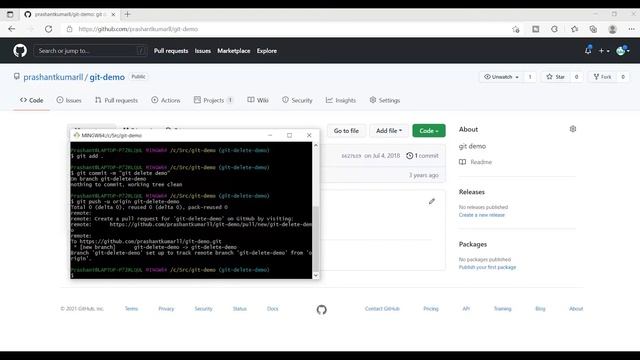Viewport: 640px width, 360px height.
Task: Open the green Code dropdown
Action: click(429, 131)
